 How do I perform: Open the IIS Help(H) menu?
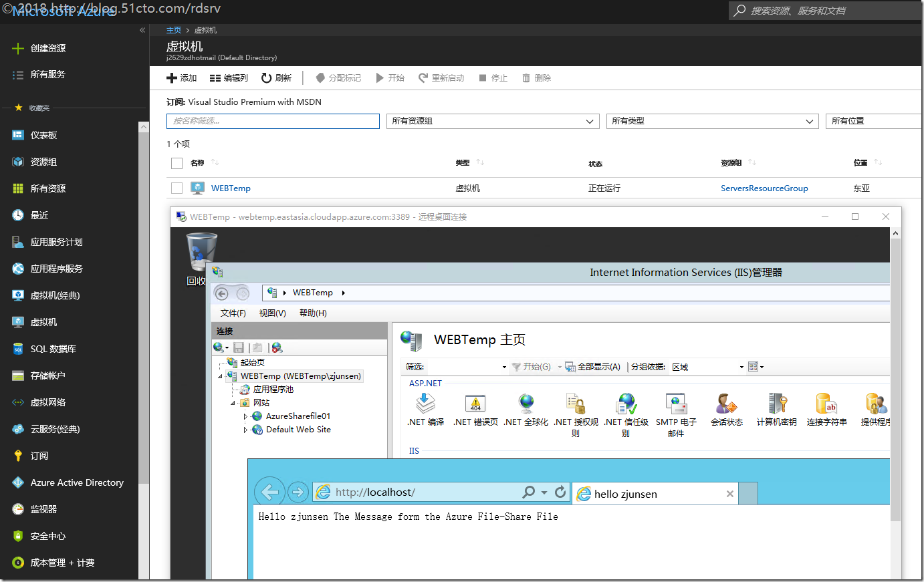coord(313,313)
